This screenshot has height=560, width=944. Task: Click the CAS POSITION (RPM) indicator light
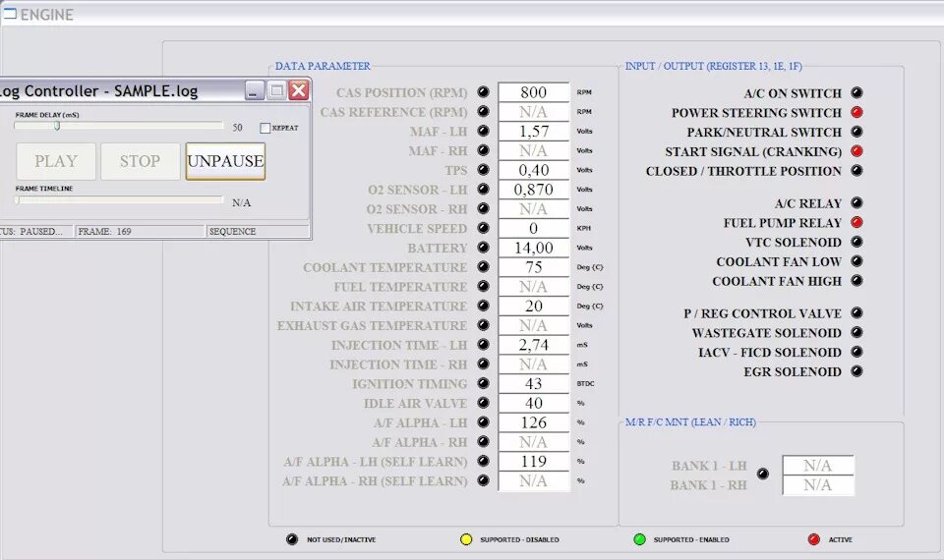point(484,92)
